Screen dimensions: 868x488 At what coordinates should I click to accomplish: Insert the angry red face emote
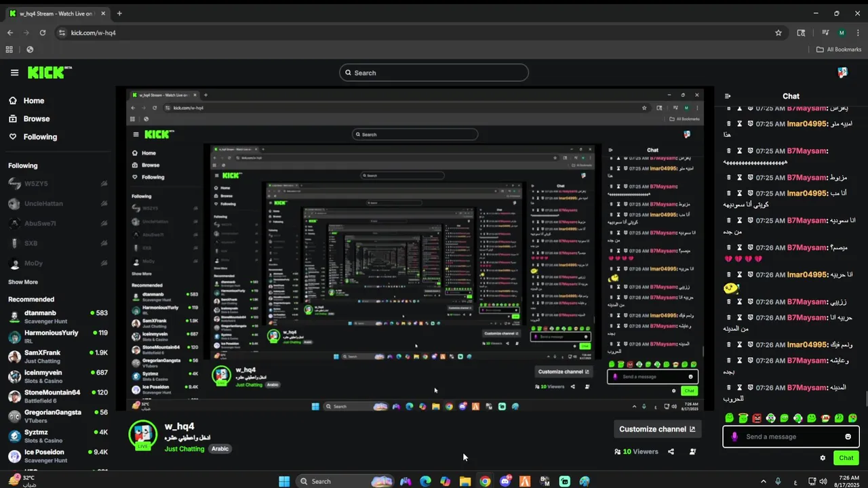click(757, 418)
